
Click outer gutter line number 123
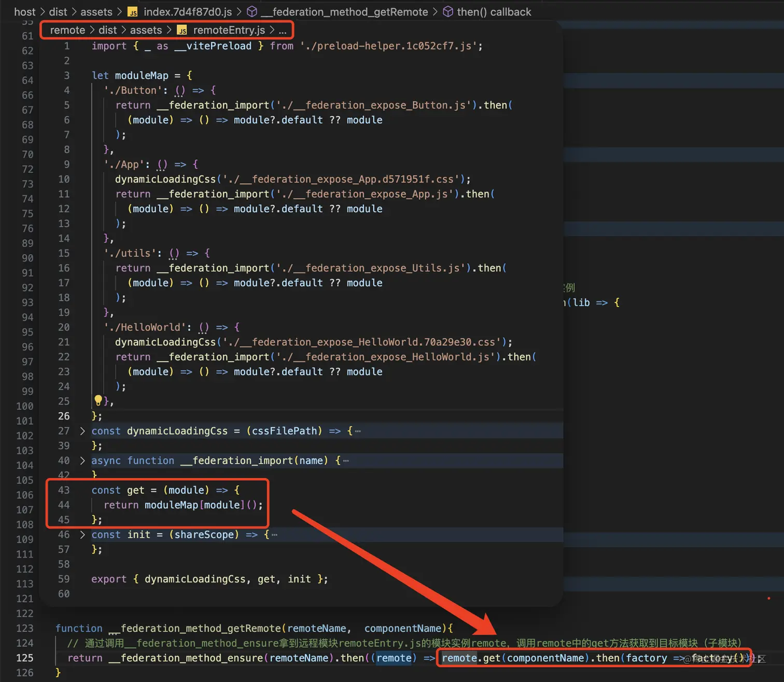point(24,628)
